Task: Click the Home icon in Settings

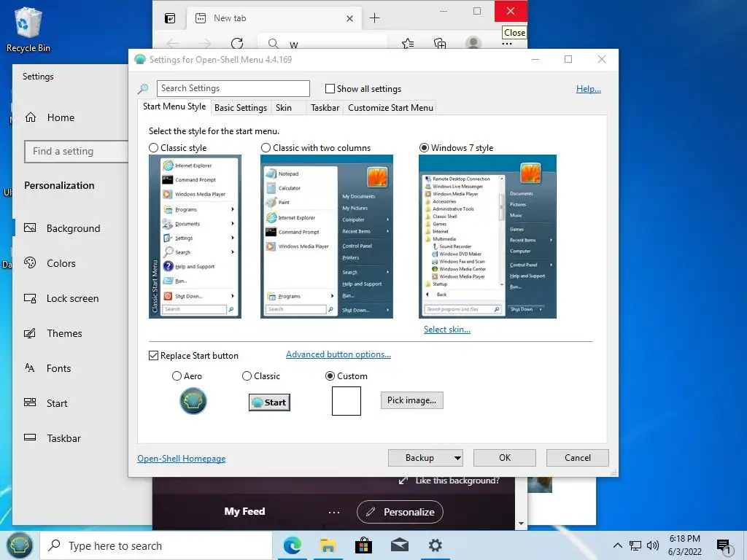Action: (x=31, y=117)
